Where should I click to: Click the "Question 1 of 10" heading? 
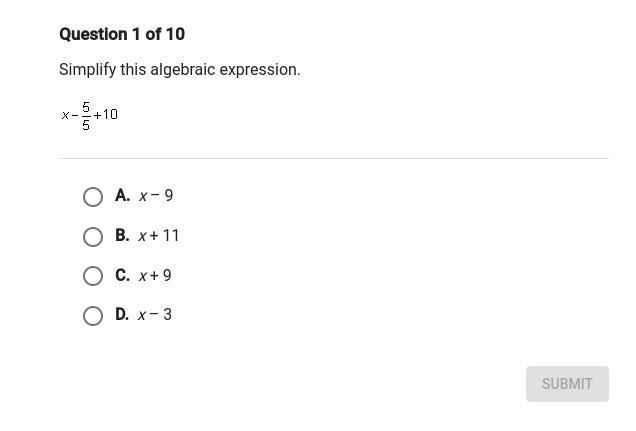(x=122, y=34)
